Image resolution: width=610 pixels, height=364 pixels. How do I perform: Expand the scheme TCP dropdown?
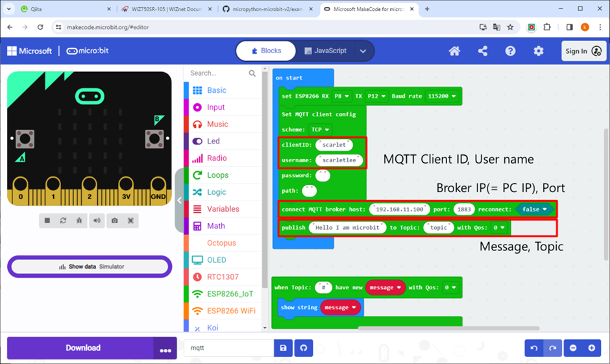point(321,130)
